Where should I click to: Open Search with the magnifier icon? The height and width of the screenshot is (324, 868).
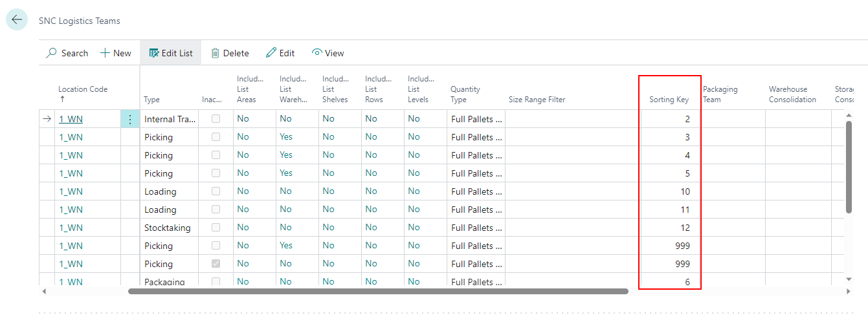pyautogui.click(x=52, y=53)
